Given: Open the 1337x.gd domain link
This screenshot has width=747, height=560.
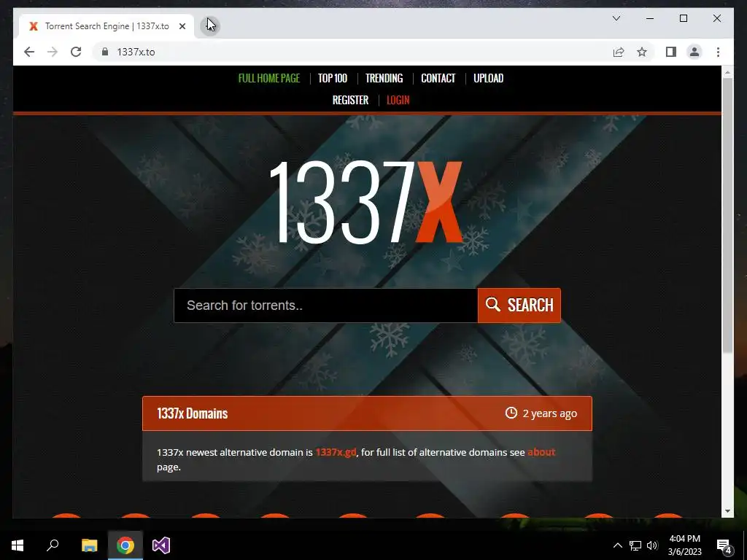Looking at the screenshot, I should (x=336, y=452).
